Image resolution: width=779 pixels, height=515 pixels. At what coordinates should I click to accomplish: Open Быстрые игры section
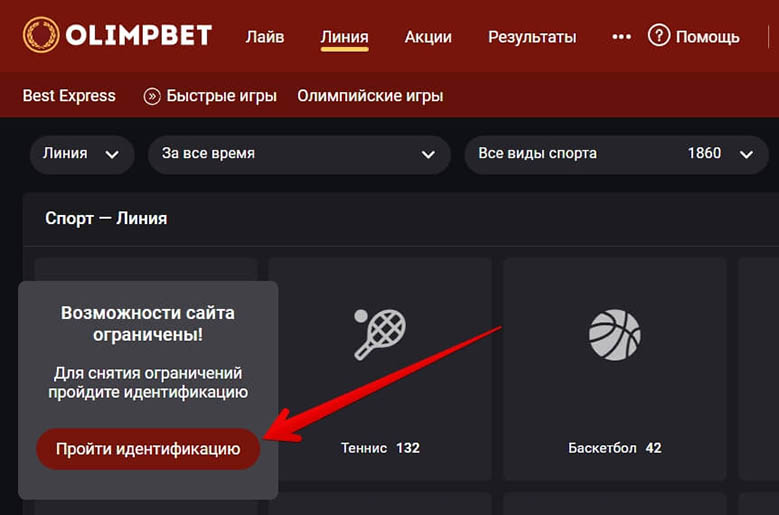point(221,95)
